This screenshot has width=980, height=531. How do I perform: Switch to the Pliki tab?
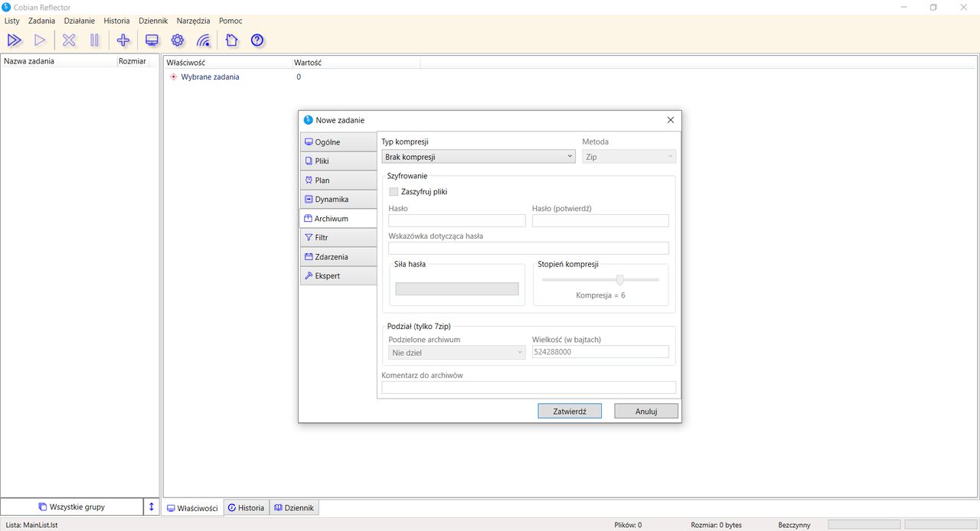[338, 161]
